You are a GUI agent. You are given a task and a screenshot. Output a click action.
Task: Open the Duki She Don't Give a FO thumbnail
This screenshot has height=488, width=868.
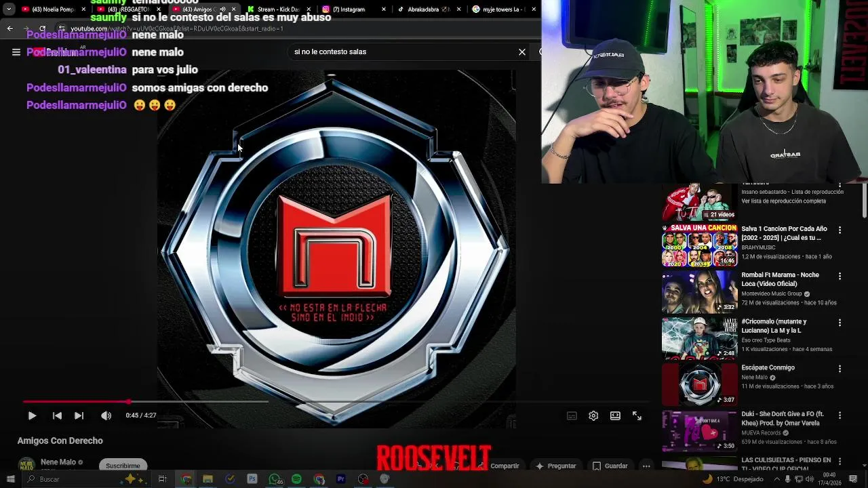point(699,430)
